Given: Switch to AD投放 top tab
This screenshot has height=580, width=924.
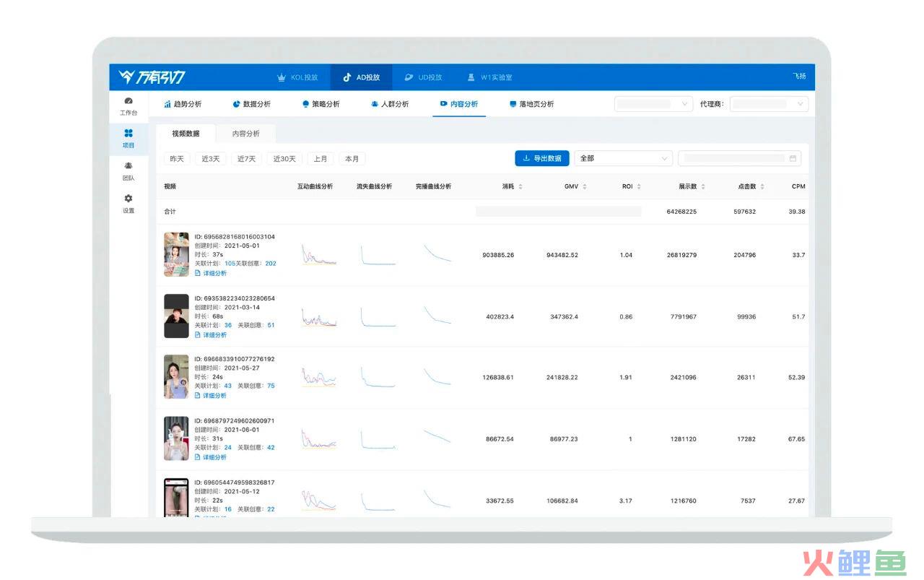Looking at the screenshot, I should point(361,77).
